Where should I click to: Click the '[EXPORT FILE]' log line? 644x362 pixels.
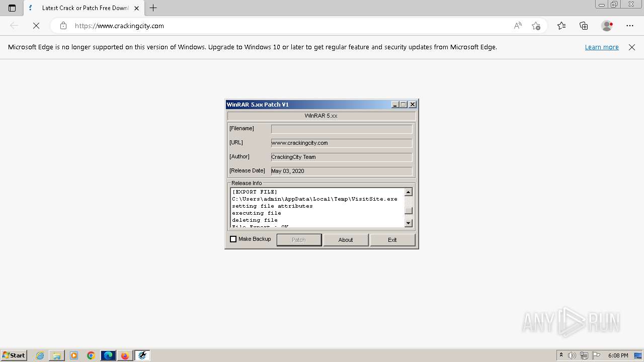(x=255, y=192)
